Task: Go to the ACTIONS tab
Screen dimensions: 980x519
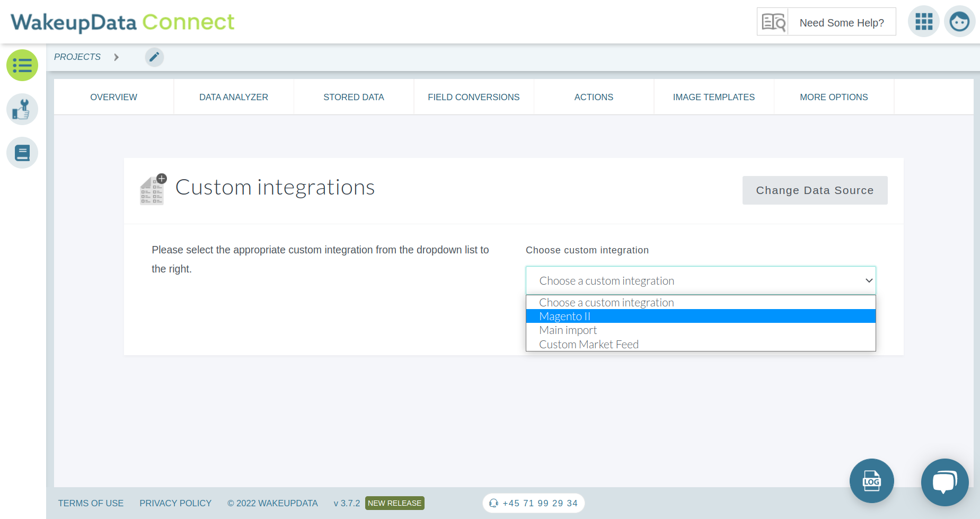Action: tap(594, 97)
